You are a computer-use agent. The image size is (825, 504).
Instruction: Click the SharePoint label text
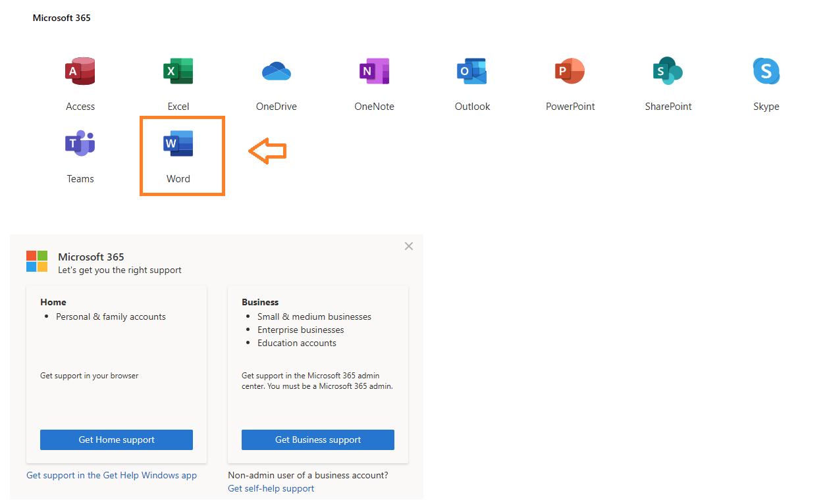(668, 107)
